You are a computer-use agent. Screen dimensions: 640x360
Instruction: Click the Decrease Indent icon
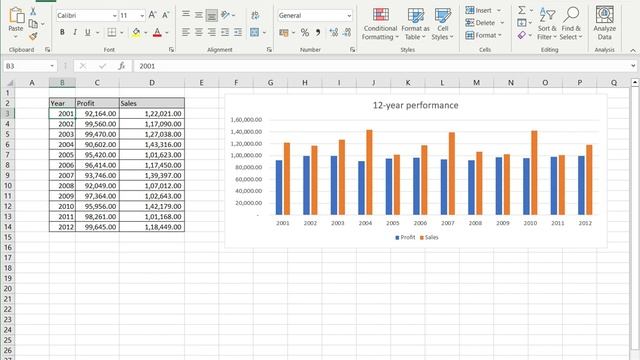pos(225,32)
